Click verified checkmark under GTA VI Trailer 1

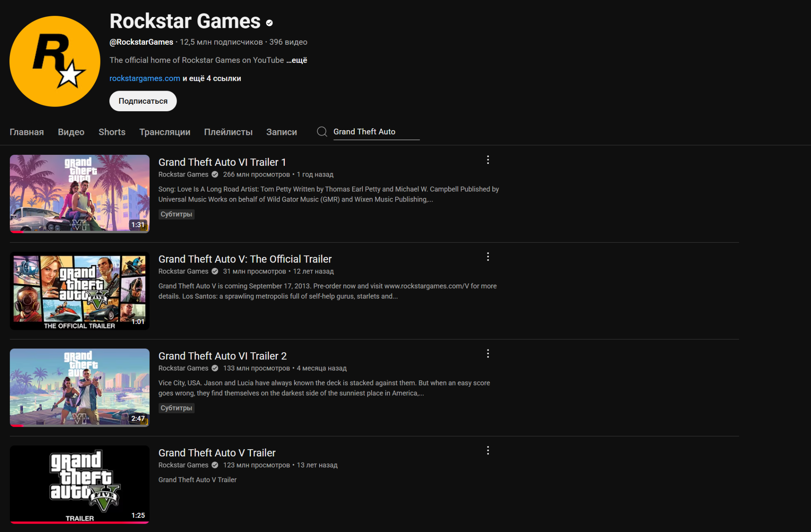click(x=215, y=175)
